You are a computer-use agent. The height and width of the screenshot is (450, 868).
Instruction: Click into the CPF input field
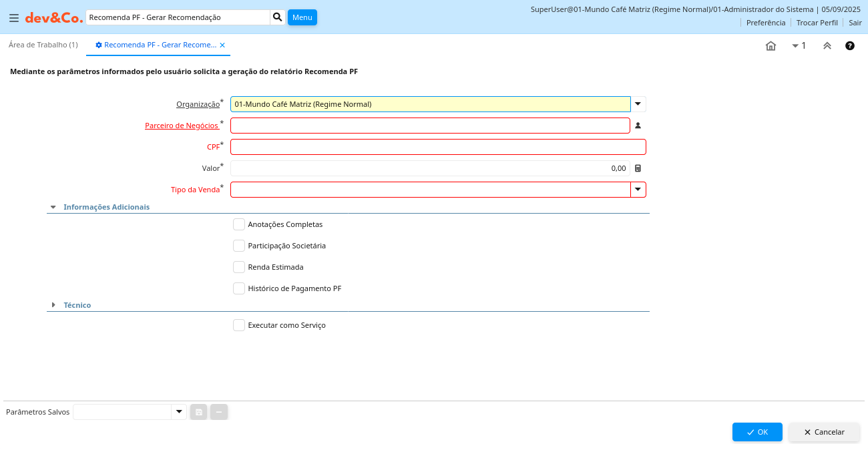[437, 147]
